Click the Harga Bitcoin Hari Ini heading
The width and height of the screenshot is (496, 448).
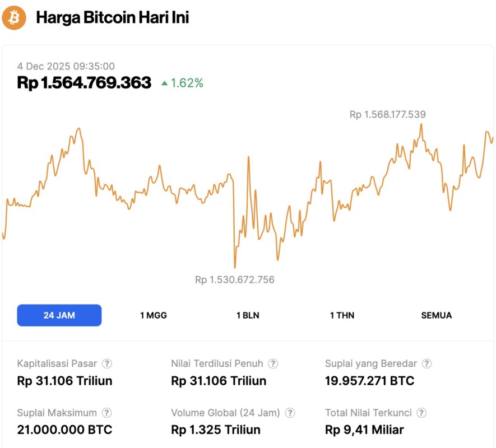tap(112, 18)
